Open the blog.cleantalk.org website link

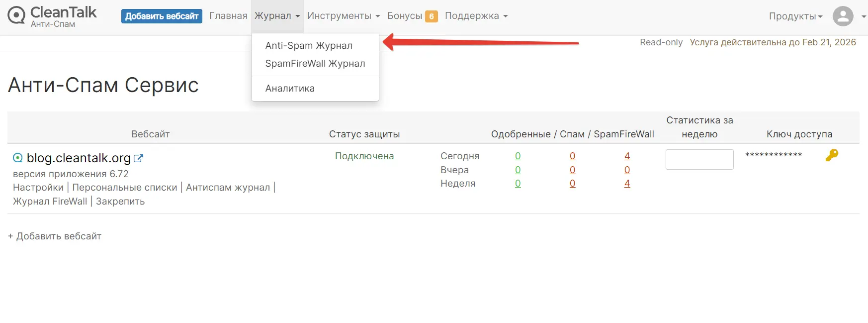pos(79,158)
